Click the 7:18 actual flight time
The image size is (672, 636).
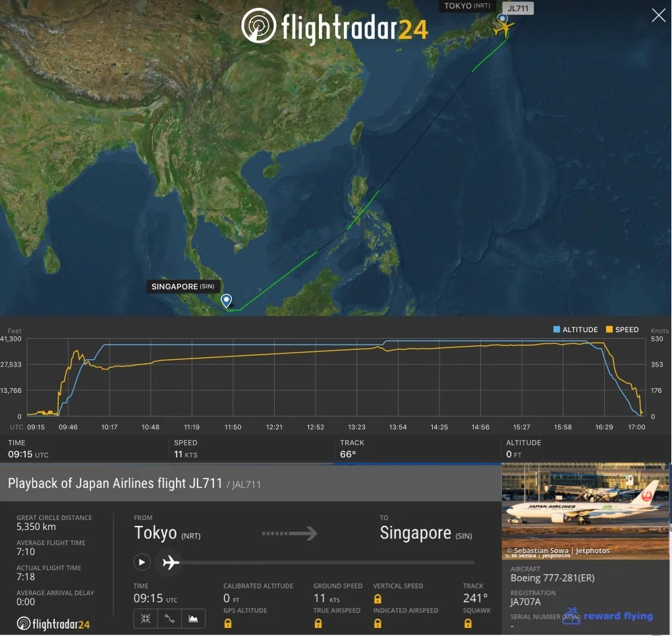[x=26, y=577]
